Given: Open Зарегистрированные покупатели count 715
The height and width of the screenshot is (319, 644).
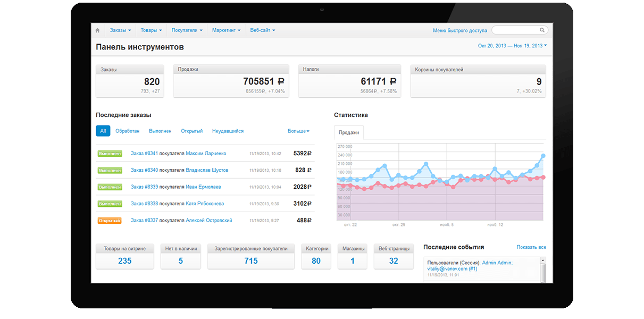Looking at the screenshot, I should [251, 261].
